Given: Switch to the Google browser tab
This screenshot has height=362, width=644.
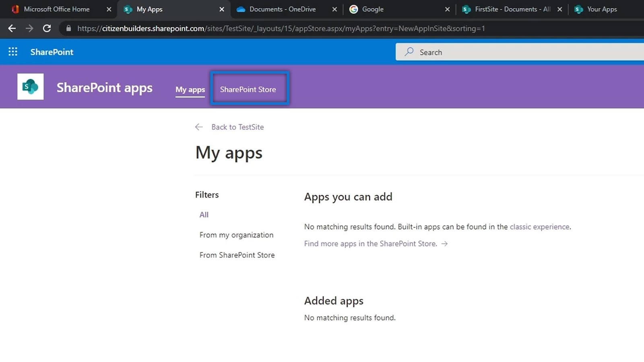Looking at the screenshot, I should (x=372, y=9).
